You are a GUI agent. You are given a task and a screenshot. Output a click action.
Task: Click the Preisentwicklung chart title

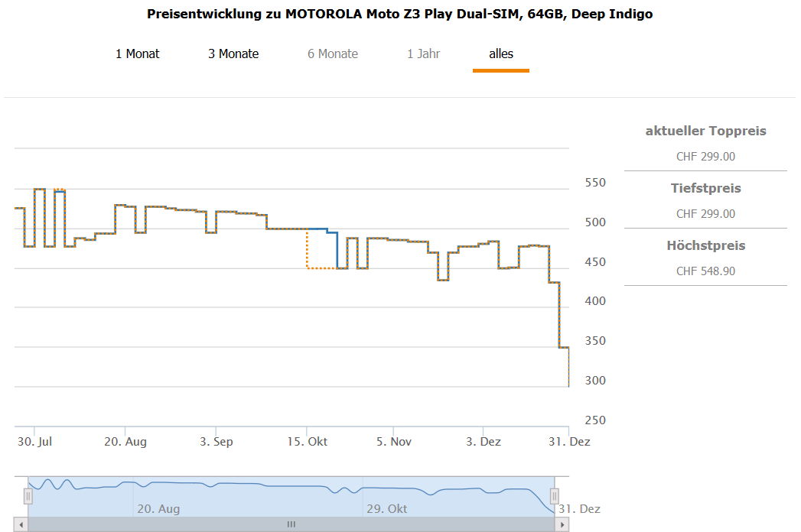coord(399,15)
